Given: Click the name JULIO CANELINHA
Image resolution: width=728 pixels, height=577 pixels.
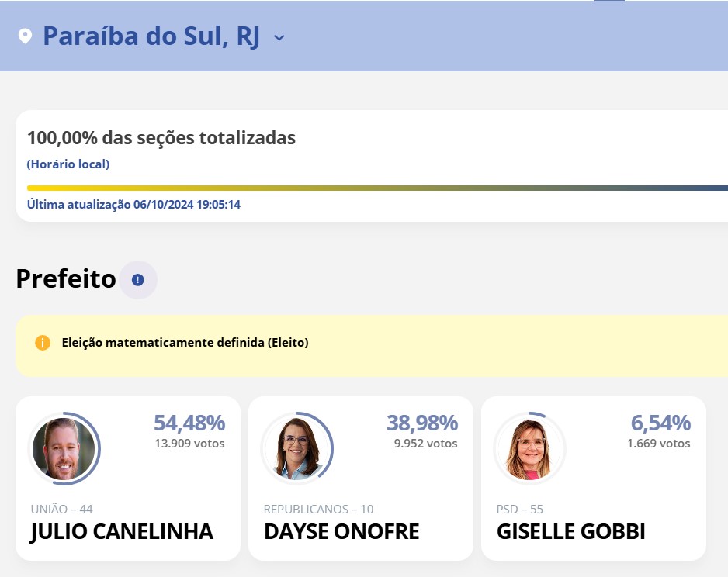Looking at the screenshot, I should tap(120, 532).
